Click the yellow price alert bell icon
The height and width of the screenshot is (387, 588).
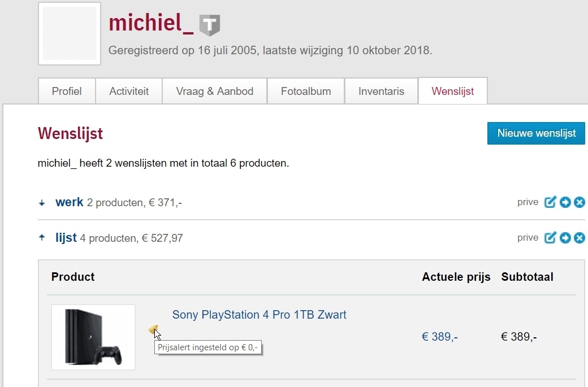pos(153,329)
